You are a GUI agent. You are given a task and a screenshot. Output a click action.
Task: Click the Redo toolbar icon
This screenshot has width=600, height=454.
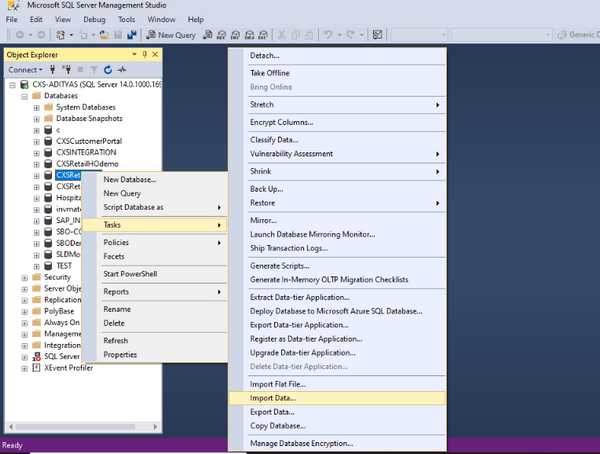coord(350,35)
